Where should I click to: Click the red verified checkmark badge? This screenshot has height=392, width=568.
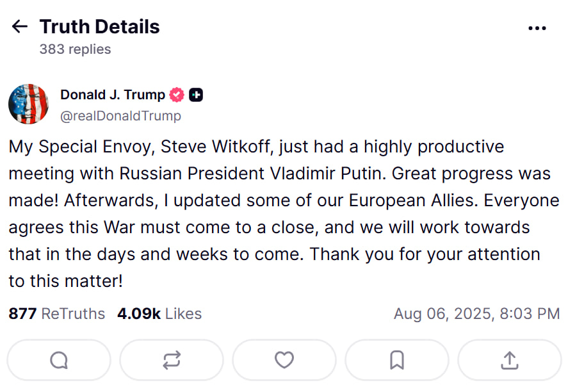click(x=177, y=95)
